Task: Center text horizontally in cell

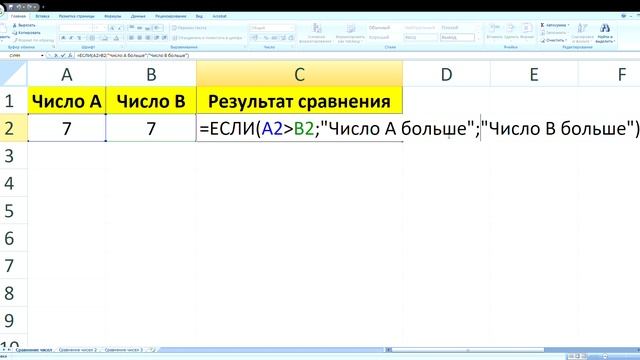Action: click(x=140, y=38)
